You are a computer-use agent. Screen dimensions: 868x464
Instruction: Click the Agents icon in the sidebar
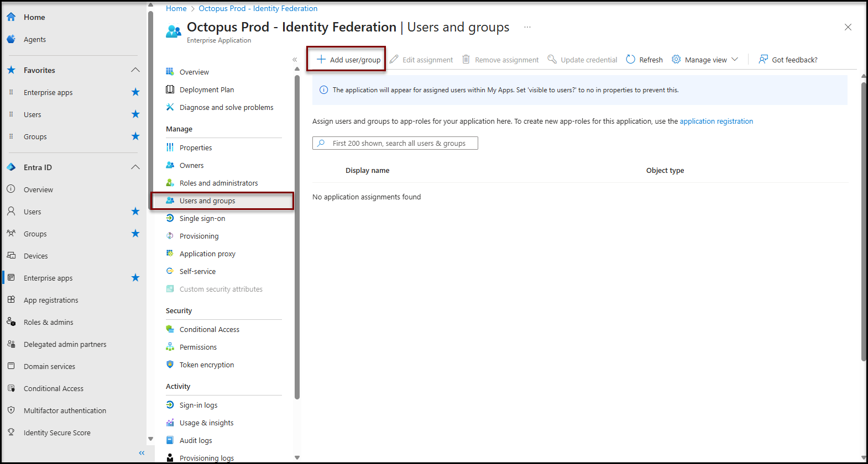(x=11, y=39)
